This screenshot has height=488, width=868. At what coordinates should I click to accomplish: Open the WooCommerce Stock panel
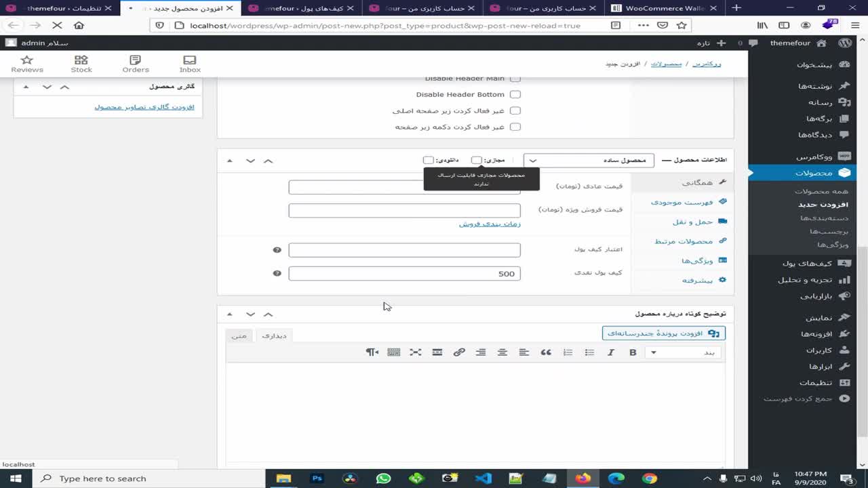click(x=81, y=64)
